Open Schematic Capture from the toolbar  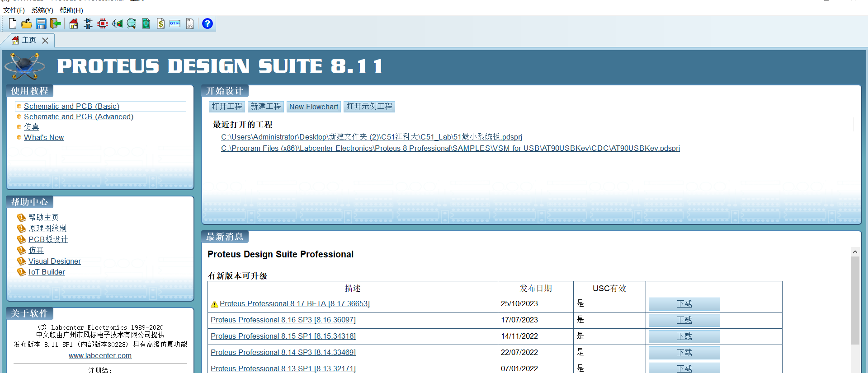tap(88, 23)
